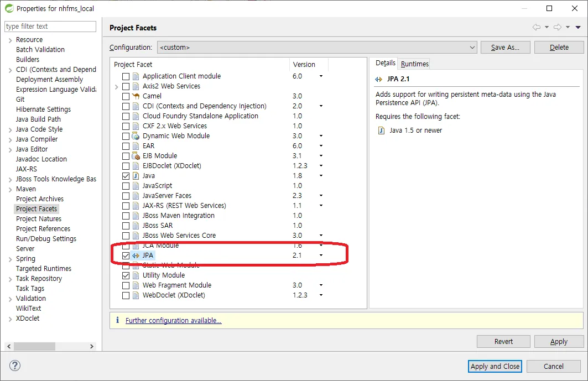Image resolution: width=588 pixels, height=381 pixels.
Task: Click the Web Fragment Module document icon
Action: click(x=136, y=285)
